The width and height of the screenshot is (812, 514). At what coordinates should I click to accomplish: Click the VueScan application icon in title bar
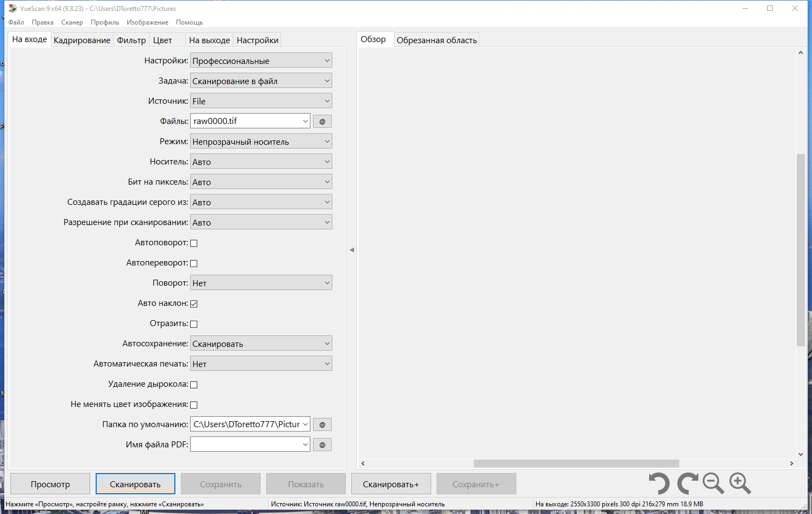pos(13,8)
